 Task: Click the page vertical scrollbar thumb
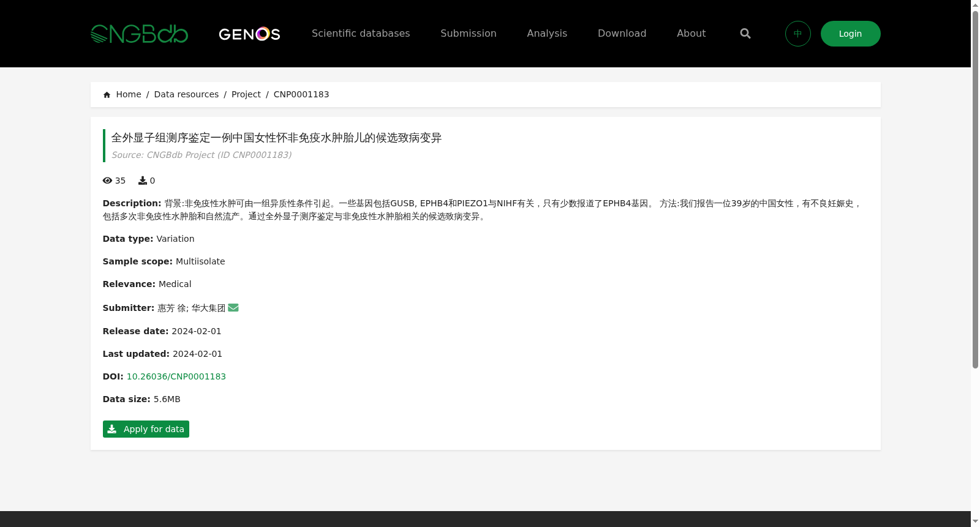coord(975,189)
